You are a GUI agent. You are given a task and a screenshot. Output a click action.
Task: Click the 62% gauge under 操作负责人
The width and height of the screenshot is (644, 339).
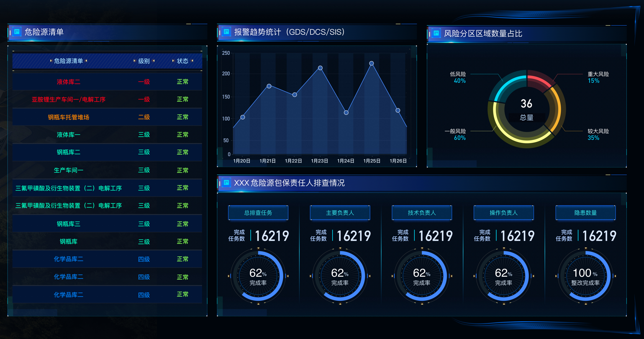504,276
